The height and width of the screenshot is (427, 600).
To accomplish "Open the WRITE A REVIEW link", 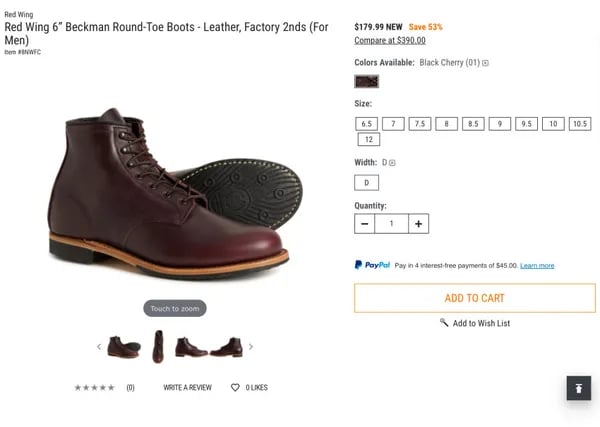I will 188,388.
